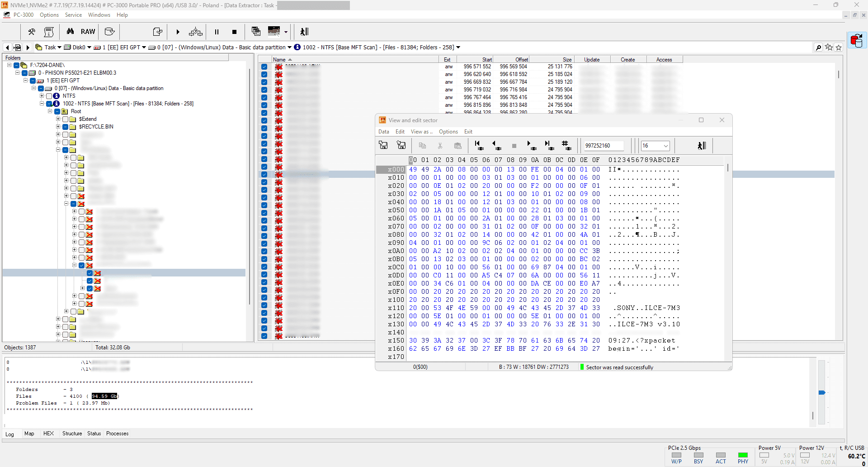This screenshot has height=467, width=868.
Task: Click the RAW recovery toolbar button
Action: point(88,32)
